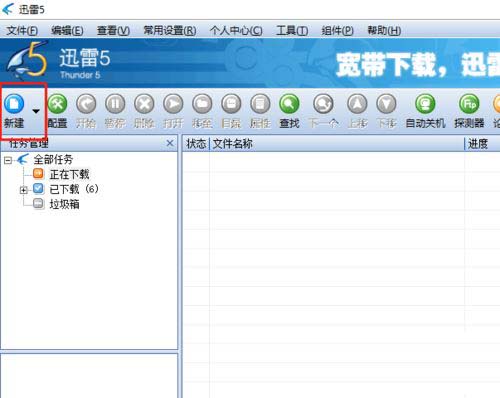Select 垃圾箱 in the task tree

click(64, 204)
